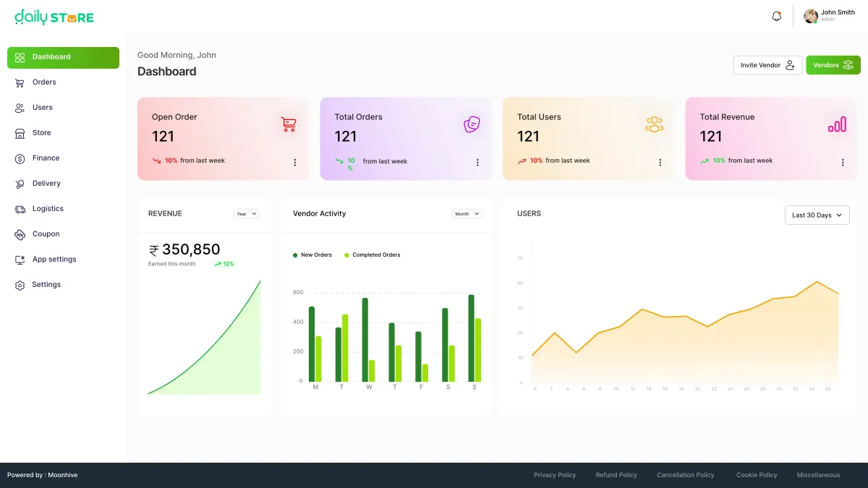Click the Logistics truck icon in sidebar
The width and height of the screenshot is (868, 488).
(20, 209)
